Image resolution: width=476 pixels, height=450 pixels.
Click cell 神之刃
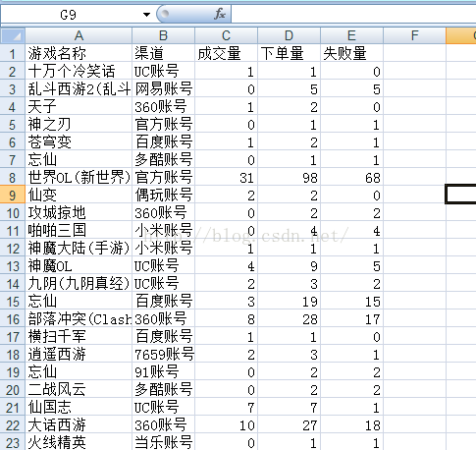[x=79, y=124]
